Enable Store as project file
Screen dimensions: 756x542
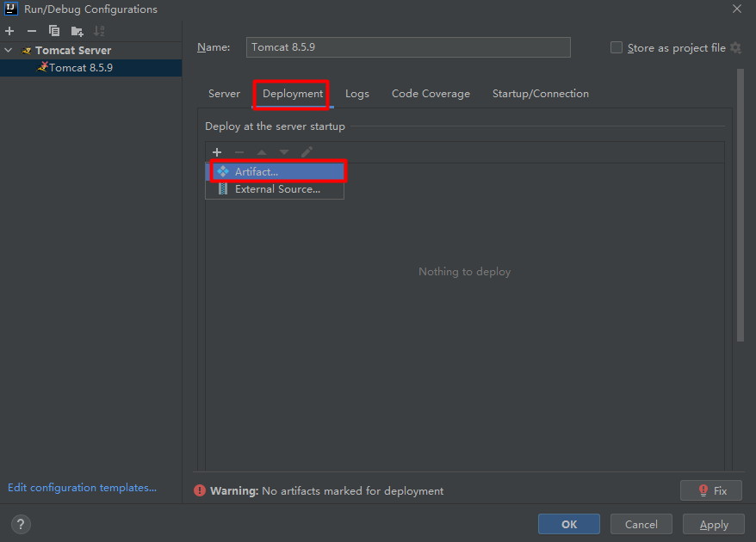(617, 47)
